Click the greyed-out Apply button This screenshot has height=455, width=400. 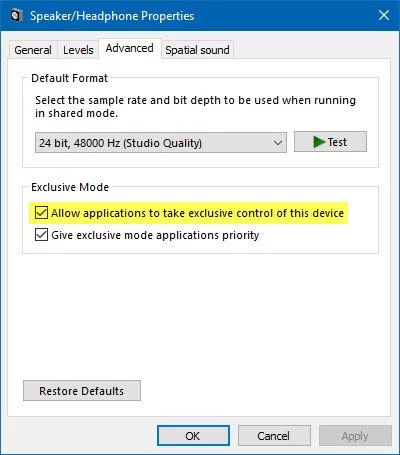[x=355, y=436]
